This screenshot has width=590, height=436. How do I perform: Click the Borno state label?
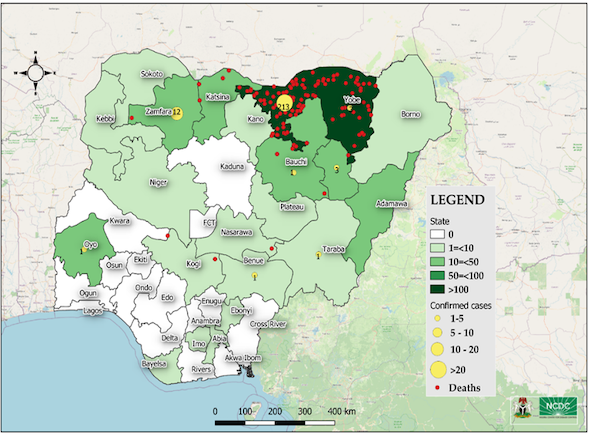click(411, 114)
